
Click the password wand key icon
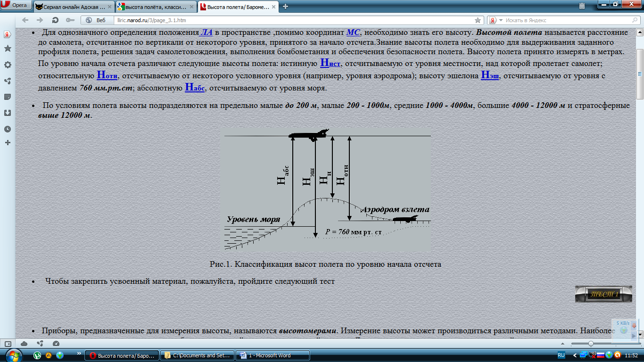pyautogui.click(x=70, y=20)
